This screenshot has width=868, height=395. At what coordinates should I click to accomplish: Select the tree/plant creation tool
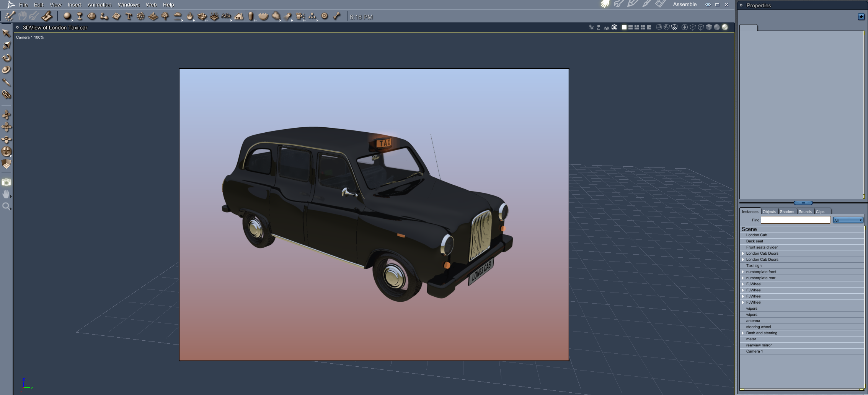[x=165, y=16]
